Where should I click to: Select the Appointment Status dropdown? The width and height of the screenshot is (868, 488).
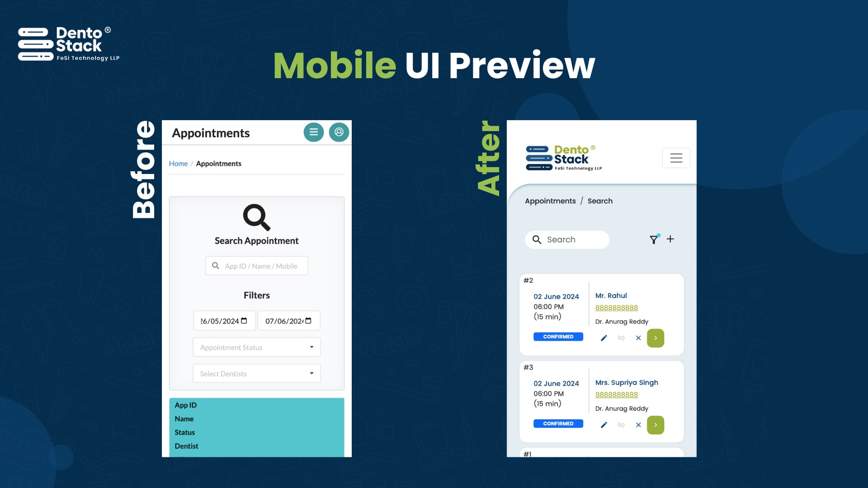pos(256,347)
